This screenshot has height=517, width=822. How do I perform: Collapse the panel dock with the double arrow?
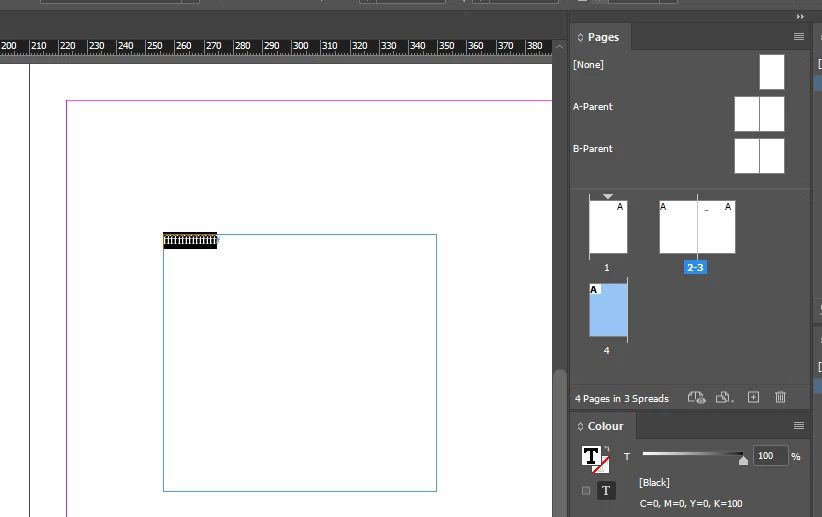(x=800, y=17)
